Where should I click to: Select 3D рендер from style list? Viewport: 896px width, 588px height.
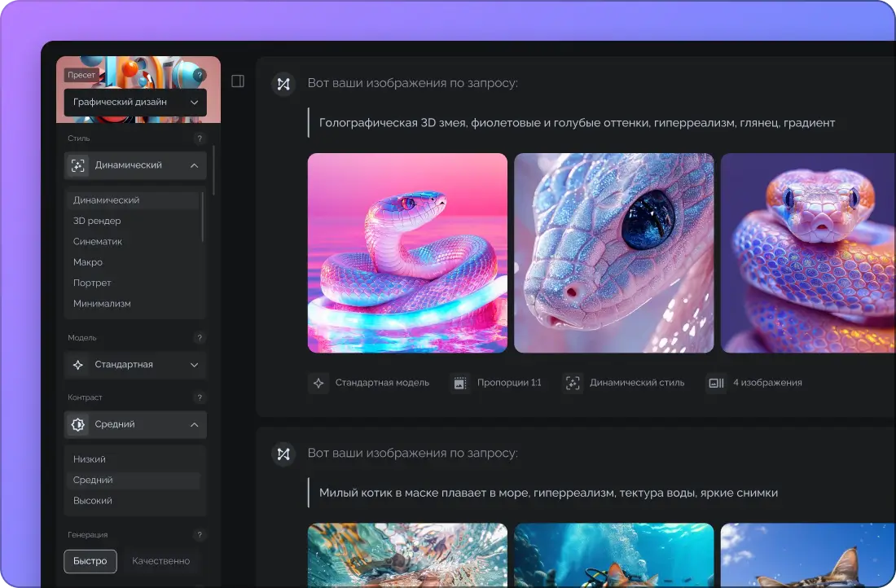tap(97, 221)
